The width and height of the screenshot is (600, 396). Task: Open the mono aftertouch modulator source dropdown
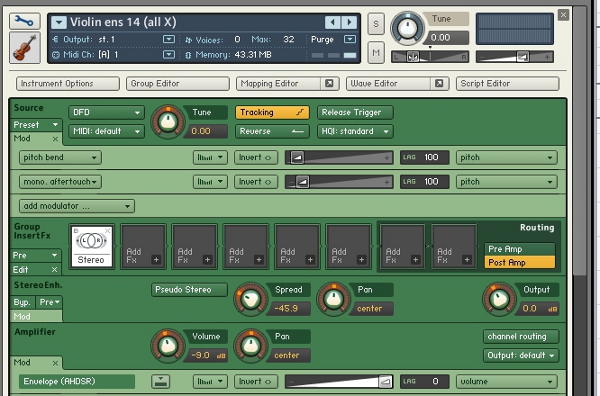(x=60, y=182)
